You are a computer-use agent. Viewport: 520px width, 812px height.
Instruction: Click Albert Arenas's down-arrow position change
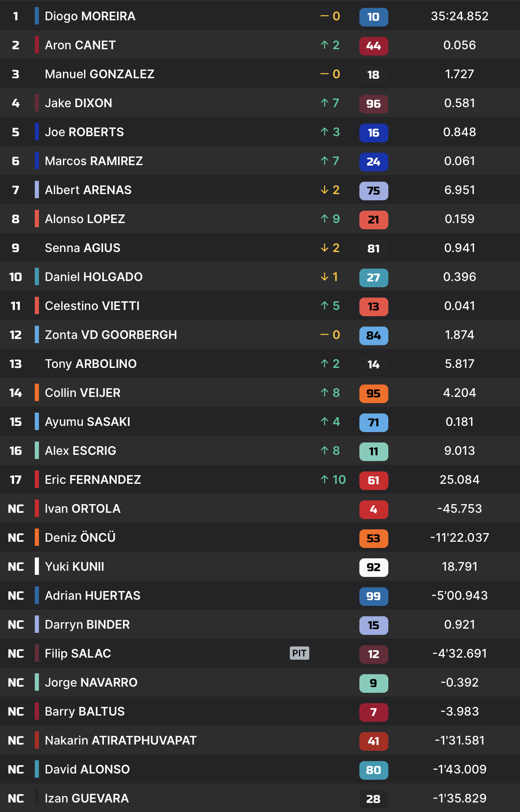tap(330, 190)
